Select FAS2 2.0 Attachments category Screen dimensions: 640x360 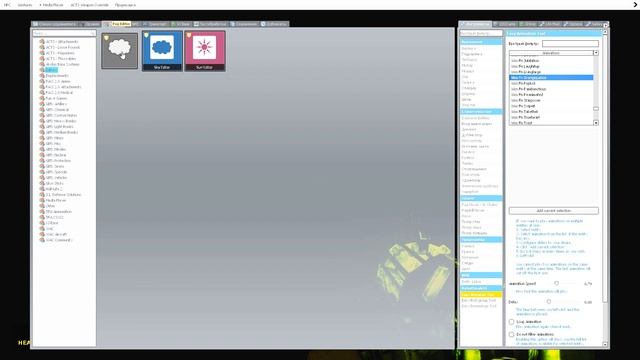63,87
